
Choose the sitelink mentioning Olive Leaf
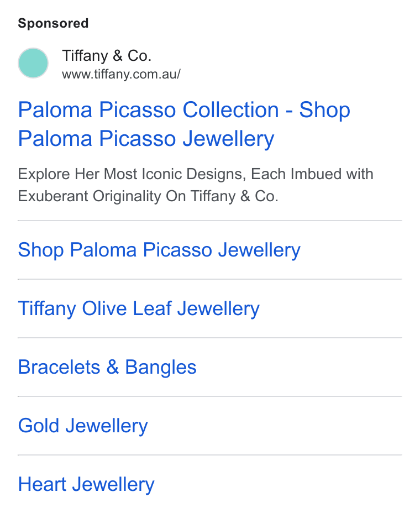[139, 308]
